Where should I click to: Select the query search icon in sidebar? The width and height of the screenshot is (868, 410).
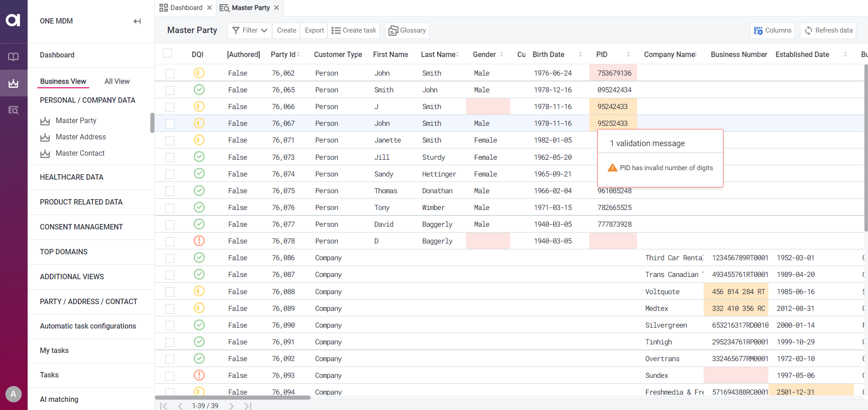click(x=14, y=110)
